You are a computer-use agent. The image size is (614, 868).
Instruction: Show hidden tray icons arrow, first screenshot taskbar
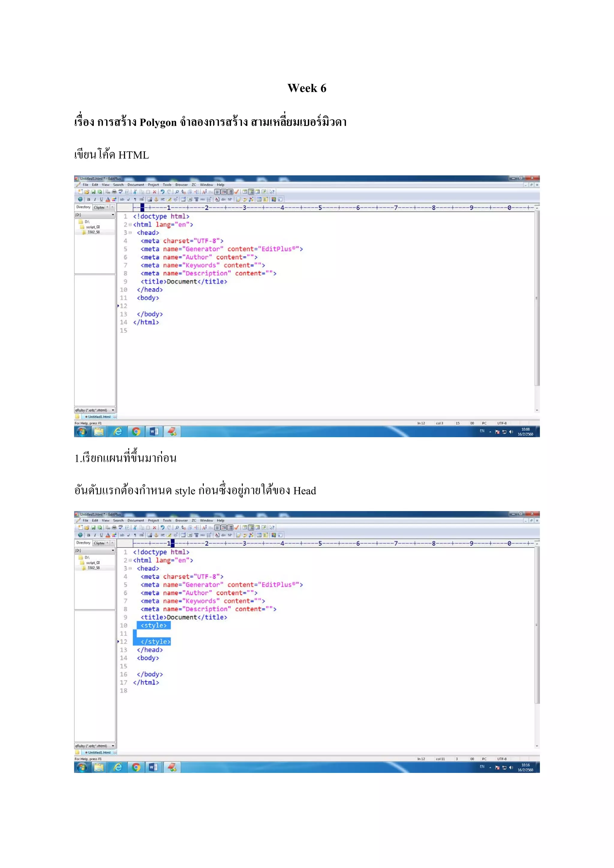(x=490, y=432)
